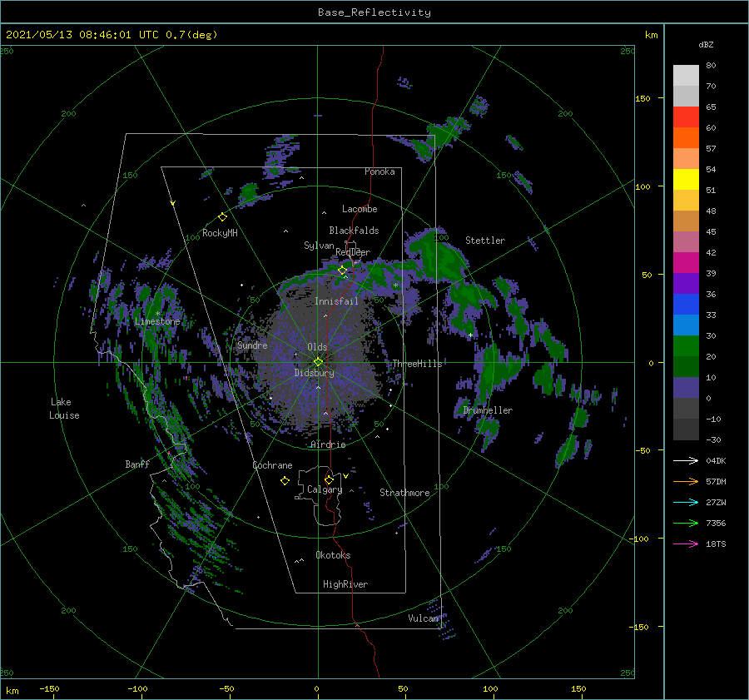Click the Calgary city label
The width and height of the screenshot is (749, 700).
click(x=325, y=489)
